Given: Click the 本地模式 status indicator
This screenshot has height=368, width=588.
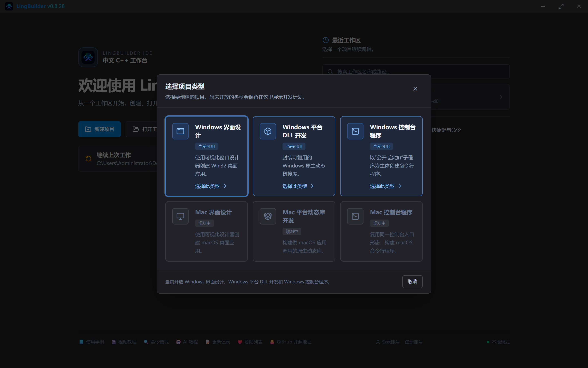Looking at the screenshot, I should pyautogui.click(x=498, y=342).
